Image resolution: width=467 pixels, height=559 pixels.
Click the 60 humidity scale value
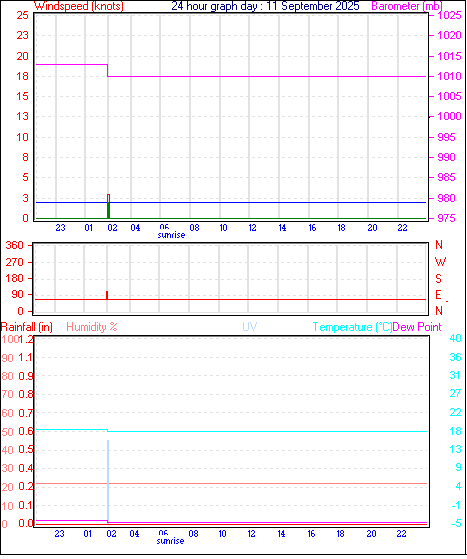click(7, 414)
